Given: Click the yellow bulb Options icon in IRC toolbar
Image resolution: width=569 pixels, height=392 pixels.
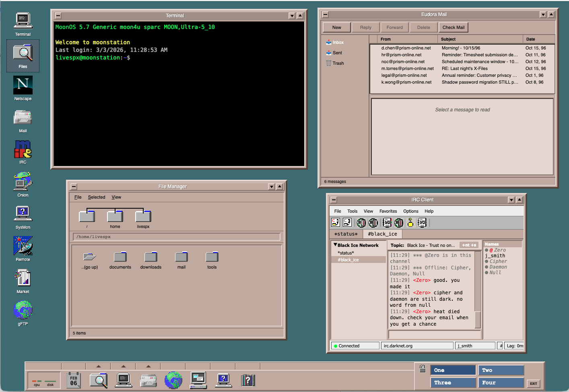Looking at the screenshot, I should pos(410,222).
